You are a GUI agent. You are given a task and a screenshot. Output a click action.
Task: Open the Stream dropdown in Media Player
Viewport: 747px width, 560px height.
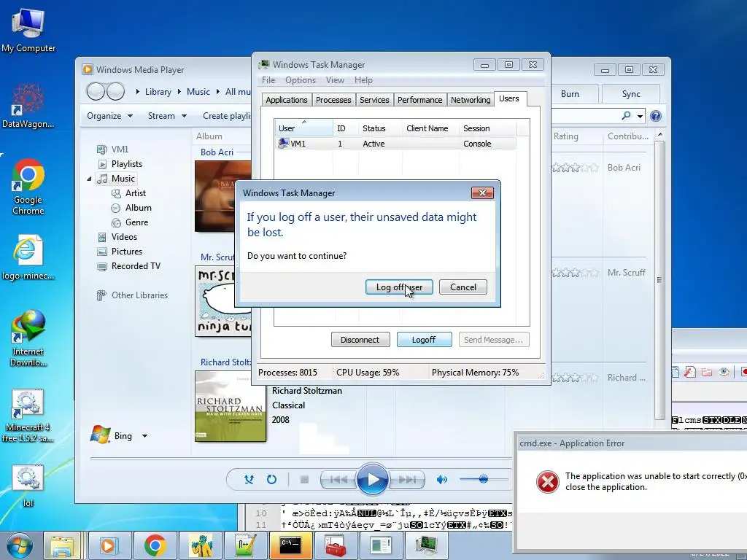pos(167,116)
